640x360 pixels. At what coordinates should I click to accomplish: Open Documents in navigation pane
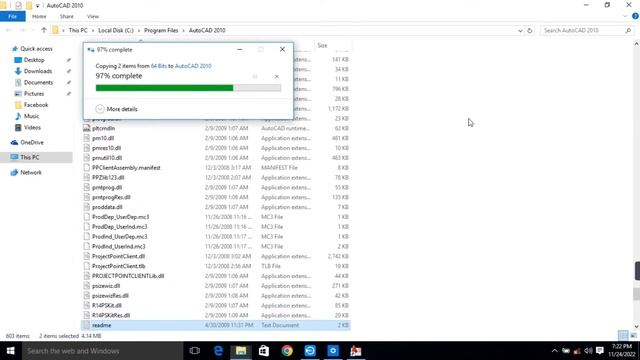tap(38, 82)
